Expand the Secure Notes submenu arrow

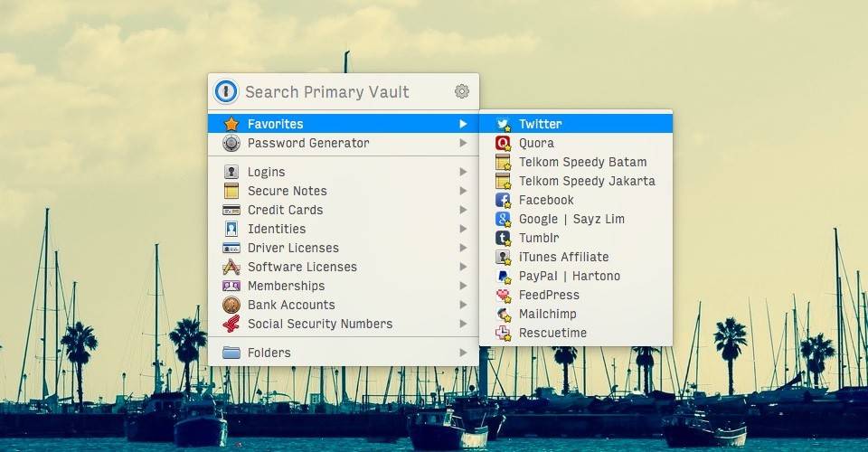[x=463, y=191]
